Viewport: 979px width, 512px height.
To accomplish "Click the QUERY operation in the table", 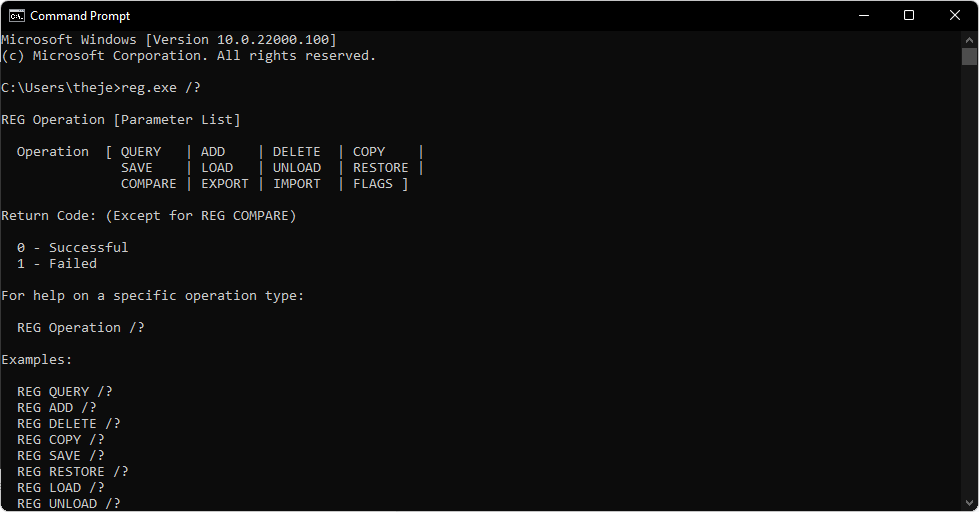I will pos(141,152).
